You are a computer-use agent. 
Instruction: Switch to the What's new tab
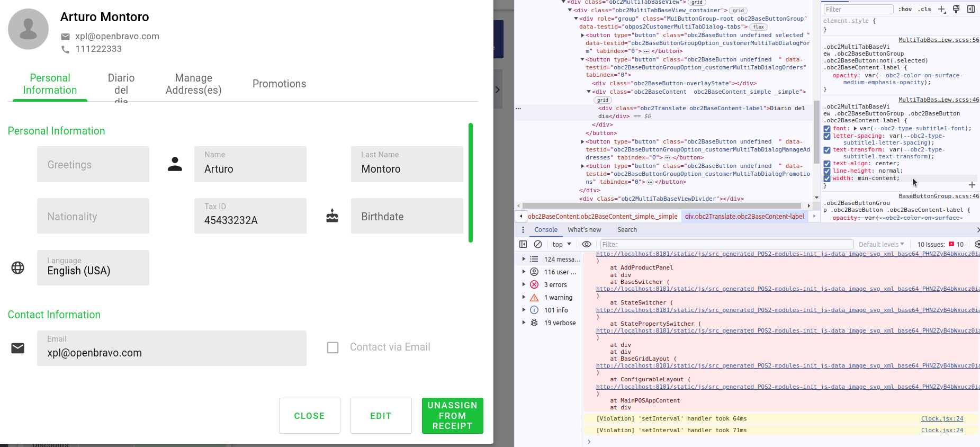(x=585, y=230)
